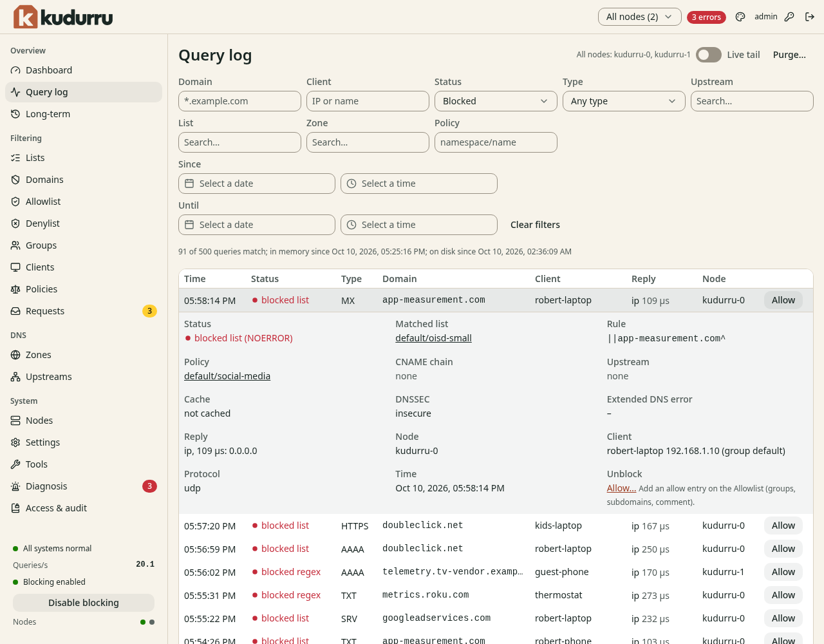This screenshot has width=824, height=644.
Task: Click the Allow... unblock link
Action: pyautogui.click(x=621, y=488)
